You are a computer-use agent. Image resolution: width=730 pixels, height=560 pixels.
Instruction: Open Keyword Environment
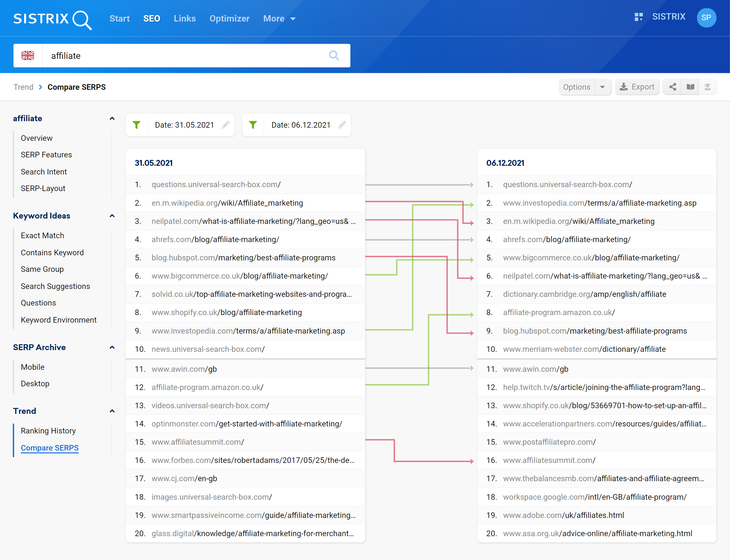click(x=59, y=320)
